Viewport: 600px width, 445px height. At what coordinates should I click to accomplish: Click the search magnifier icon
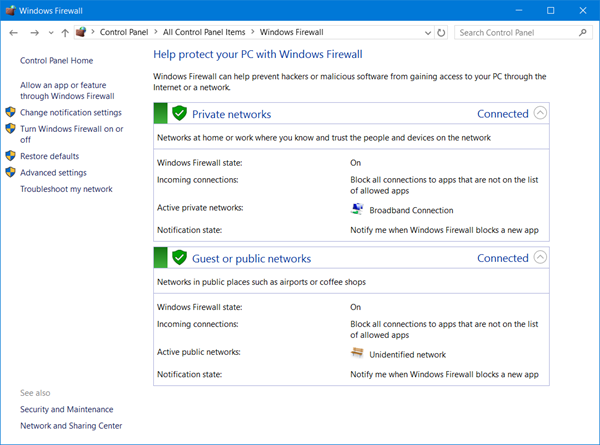click(583, 32)
